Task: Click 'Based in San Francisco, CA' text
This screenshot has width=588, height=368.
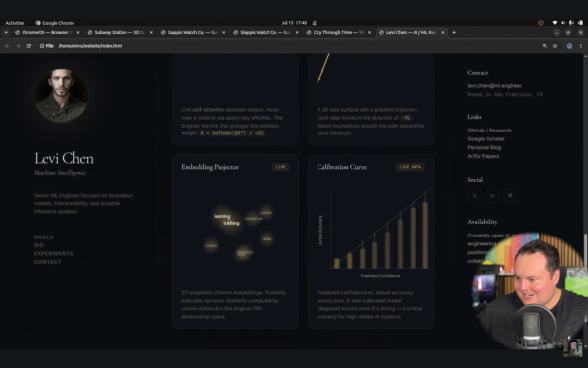Action: 505,94
